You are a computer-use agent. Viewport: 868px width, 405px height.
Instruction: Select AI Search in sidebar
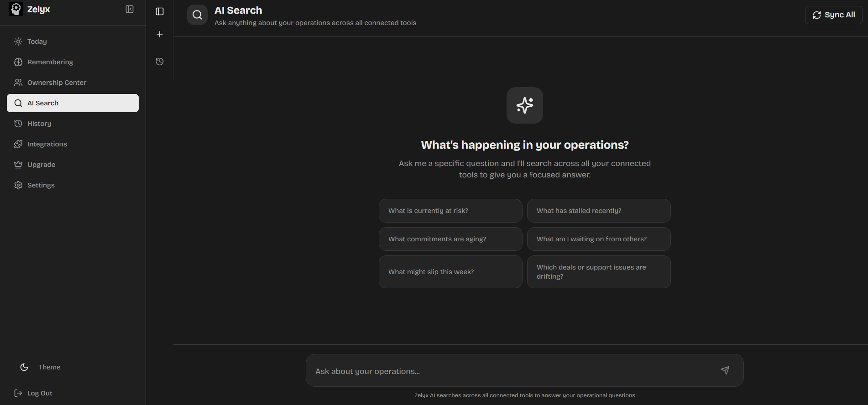pyautogui.click(x=73, y=103)
